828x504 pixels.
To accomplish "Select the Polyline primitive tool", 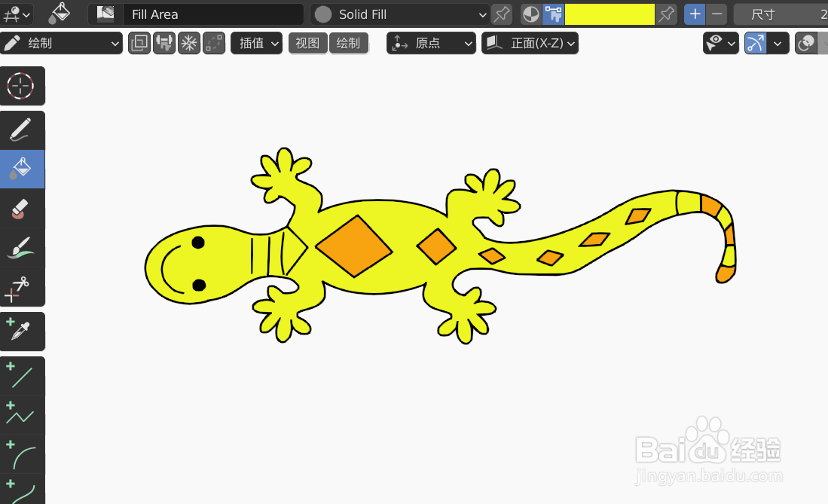I will [x=22, y=414].
